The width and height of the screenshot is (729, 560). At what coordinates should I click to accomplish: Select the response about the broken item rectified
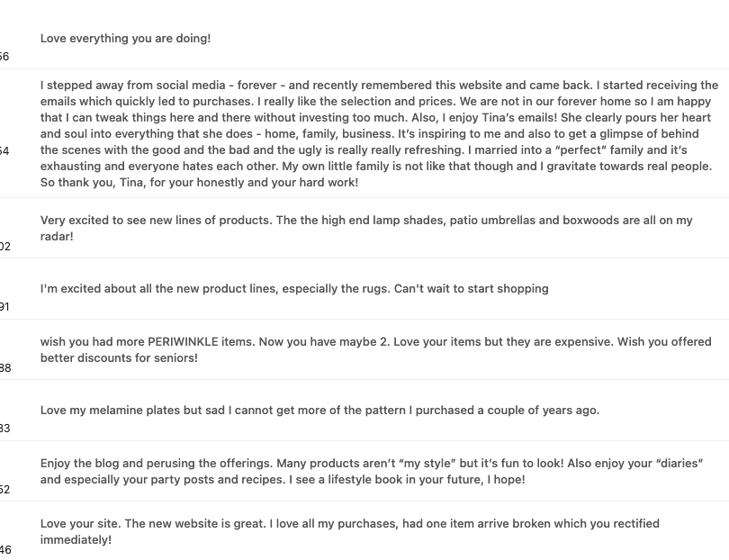click(349, 531)
